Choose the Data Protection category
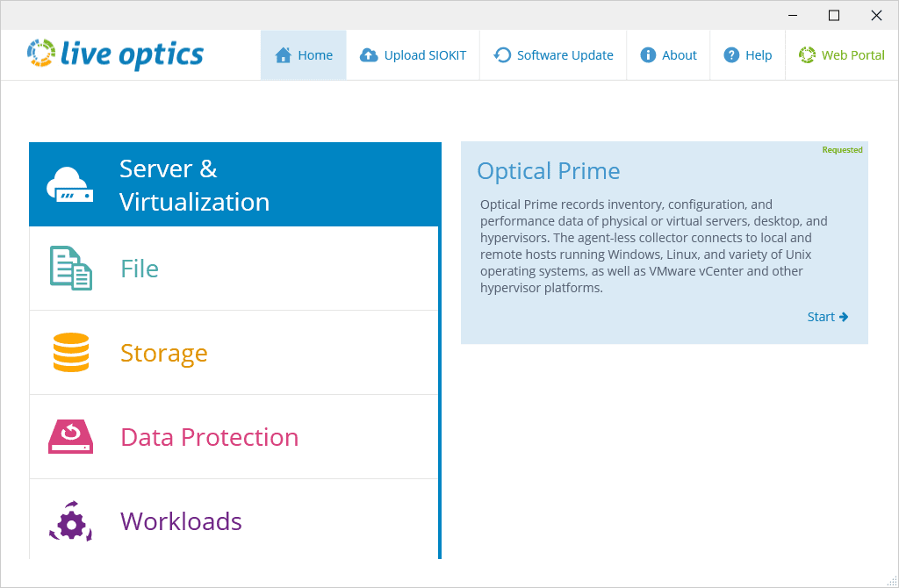This screenshot has width=899, height=588. tap(209, 437)
